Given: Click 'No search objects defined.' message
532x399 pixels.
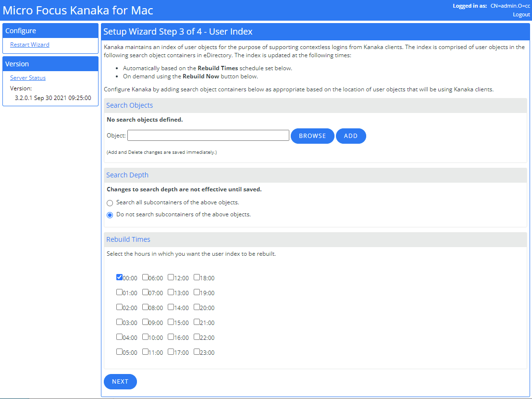Looking at the screenshot, I should coord(145,120).
